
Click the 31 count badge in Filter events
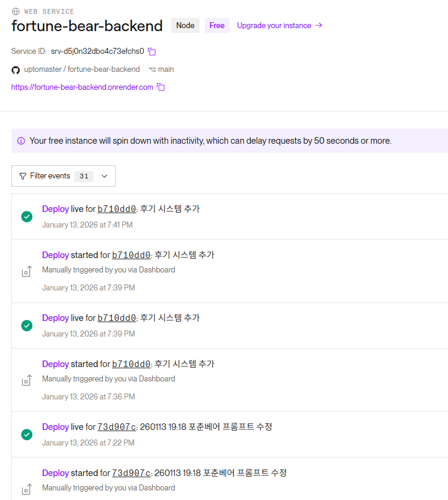pos(84,176)
